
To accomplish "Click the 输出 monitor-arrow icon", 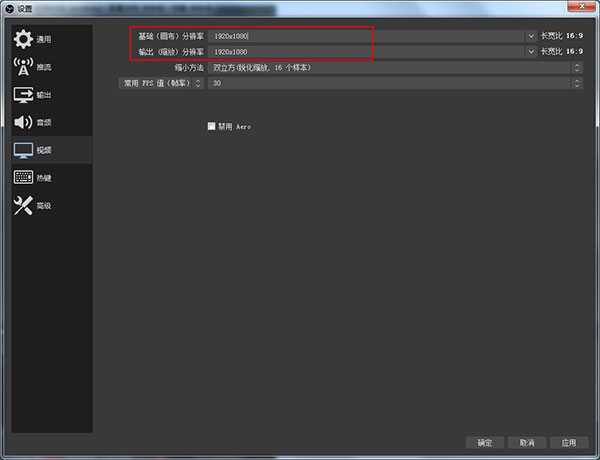I will coord(23,95).
